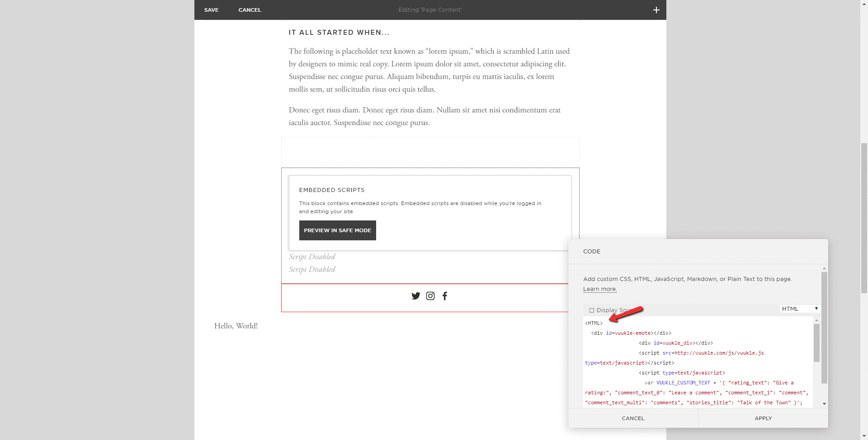
Task: Click the 'Hello, World!' text block
Action: tap(236, 326)
